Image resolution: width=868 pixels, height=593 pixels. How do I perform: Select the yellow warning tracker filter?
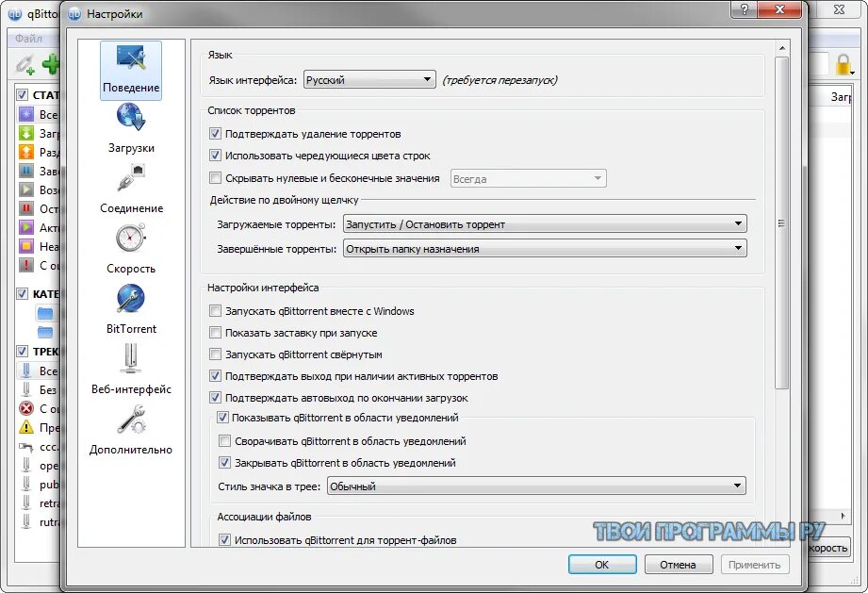[x=26, y=427]
